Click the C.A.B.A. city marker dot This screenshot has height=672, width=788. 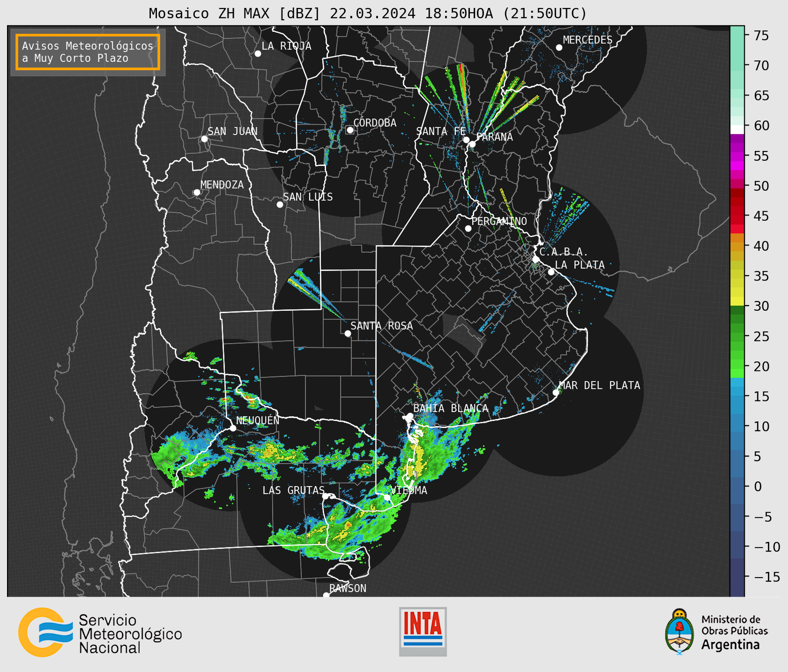coord(536,259)
